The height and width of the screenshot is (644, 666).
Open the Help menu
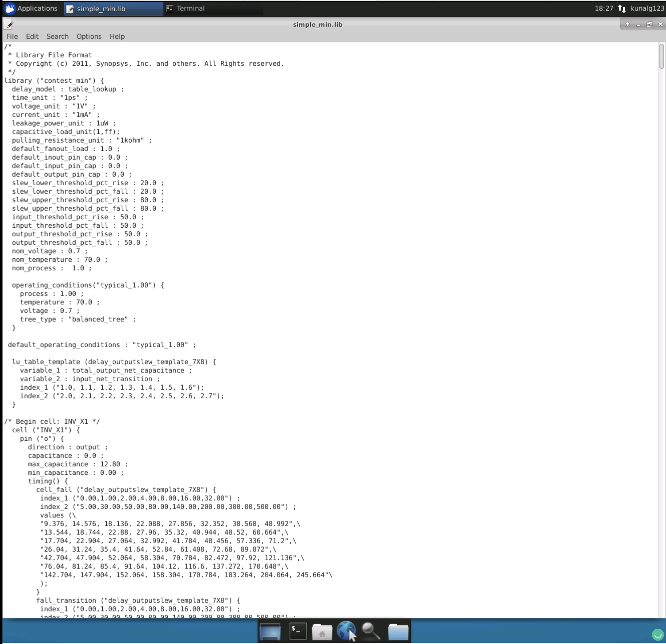[117, 36]
